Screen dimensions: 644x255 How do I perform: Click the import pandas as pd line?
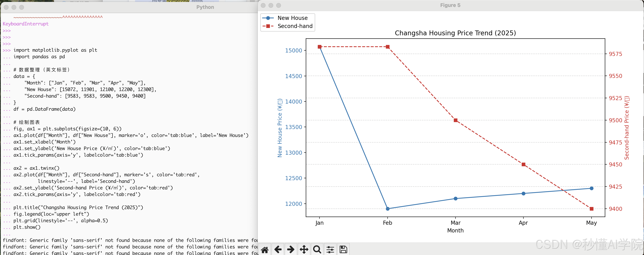[39, 57]
